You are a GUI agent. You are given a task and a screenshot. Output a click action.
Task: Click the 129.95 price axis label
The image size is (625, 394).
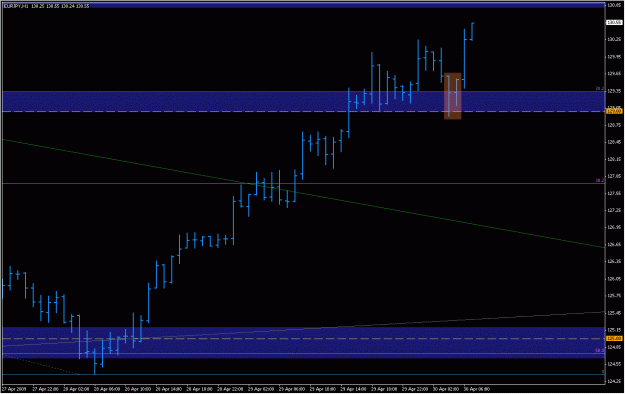pos(614,57)
